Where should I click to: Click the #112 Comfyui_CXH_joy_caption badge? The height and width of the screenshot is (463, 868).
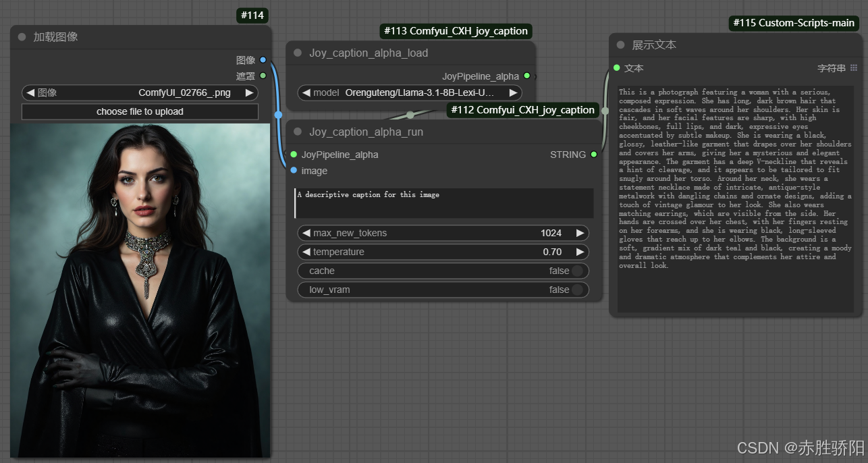click(523, 110)
